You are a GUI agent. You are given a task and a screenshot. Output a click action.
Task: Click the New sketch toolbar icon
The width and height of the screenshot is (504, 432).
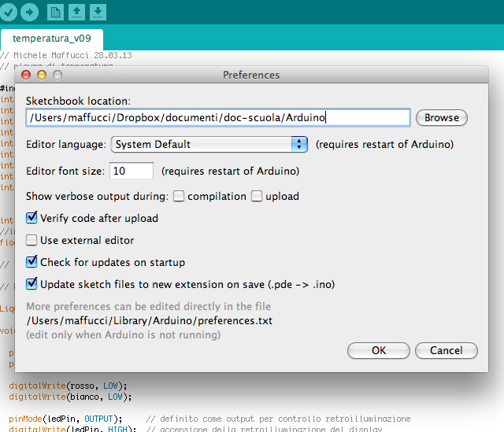(x=56, y=12)
